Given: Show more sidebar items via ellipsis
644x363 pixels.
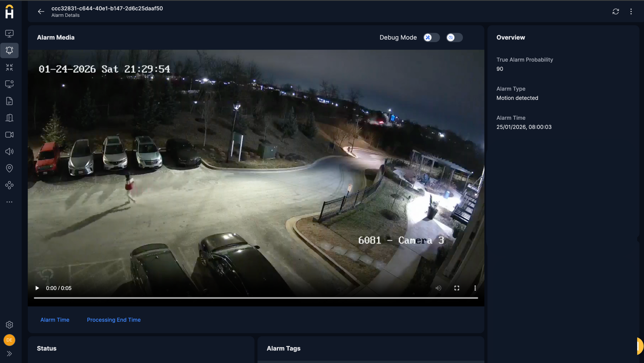Looking at the screenshot, I should coord(9,202).
